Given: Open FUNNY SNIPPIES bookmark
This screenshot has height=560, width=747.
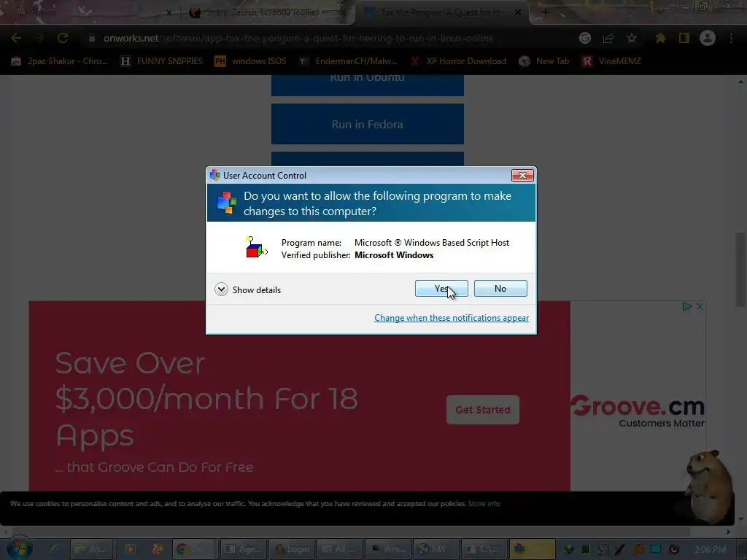Looking at the screenshot, I should [162, 61].
